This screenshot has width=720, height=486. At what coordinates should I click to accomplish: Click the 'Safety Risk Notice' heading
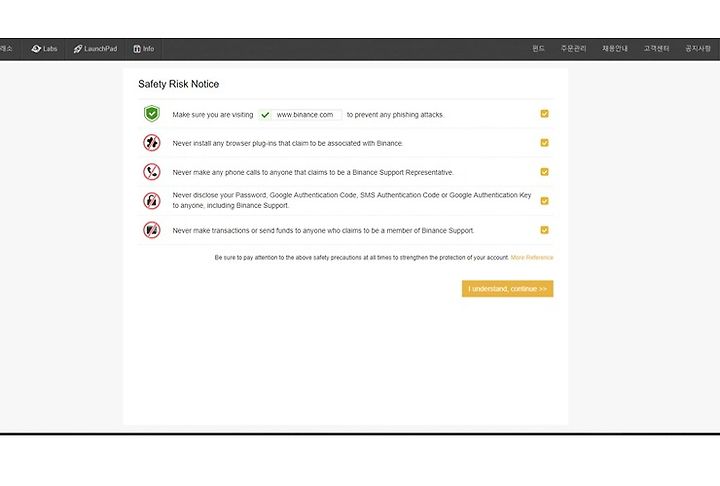coord(179,84)
